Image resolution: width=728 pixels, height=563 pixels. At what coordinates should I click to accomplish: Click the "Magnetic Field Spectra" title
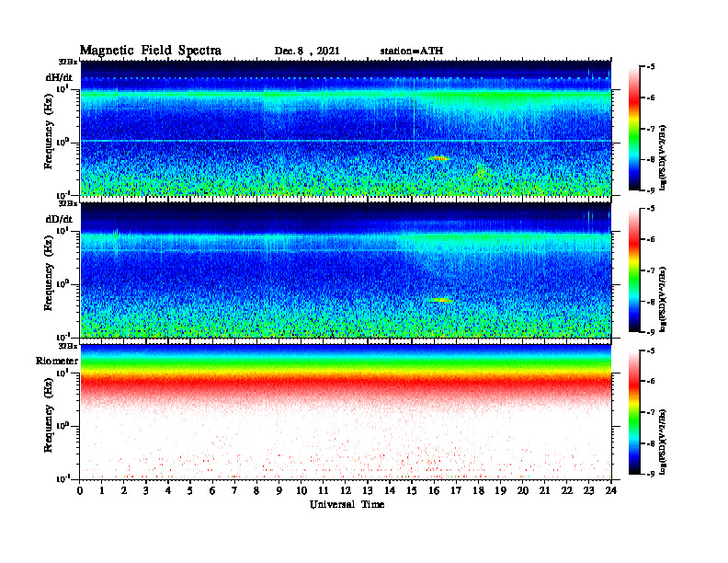(150, 51)
